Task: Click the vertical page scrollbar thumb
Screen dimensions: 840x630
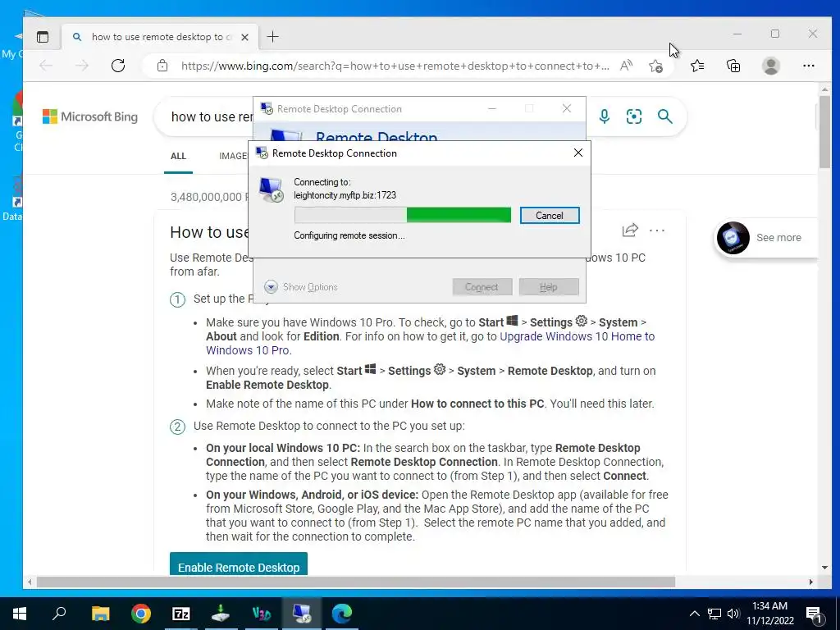Action: coord(824,132)
